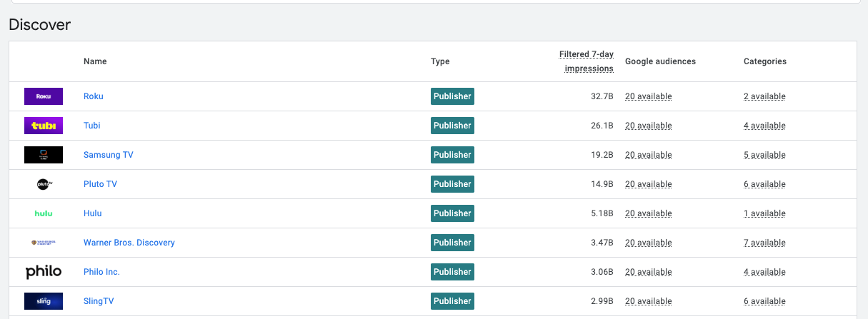Click the Samsung TV logo icon
Viewport: 868px width, 319px height.
tap(44, 155)
